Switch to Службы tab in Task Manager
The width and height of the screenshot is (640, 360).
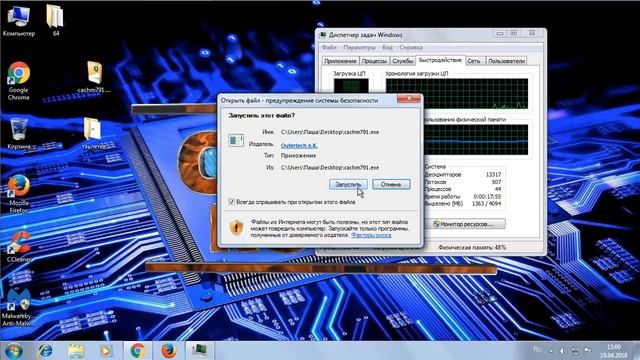402,61
